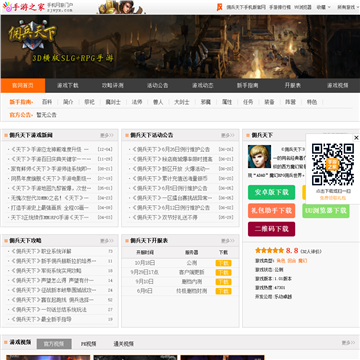Select the 新手指南 navigation tab
360x360 pixels.
click(x=248, y=85)
